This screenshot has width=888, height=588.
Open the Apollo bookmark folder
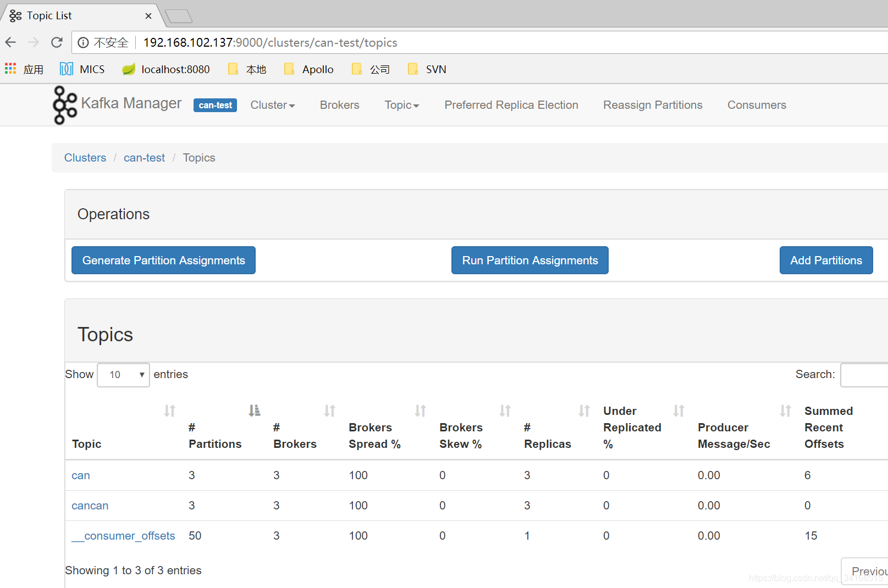click(x=309, y=69)
